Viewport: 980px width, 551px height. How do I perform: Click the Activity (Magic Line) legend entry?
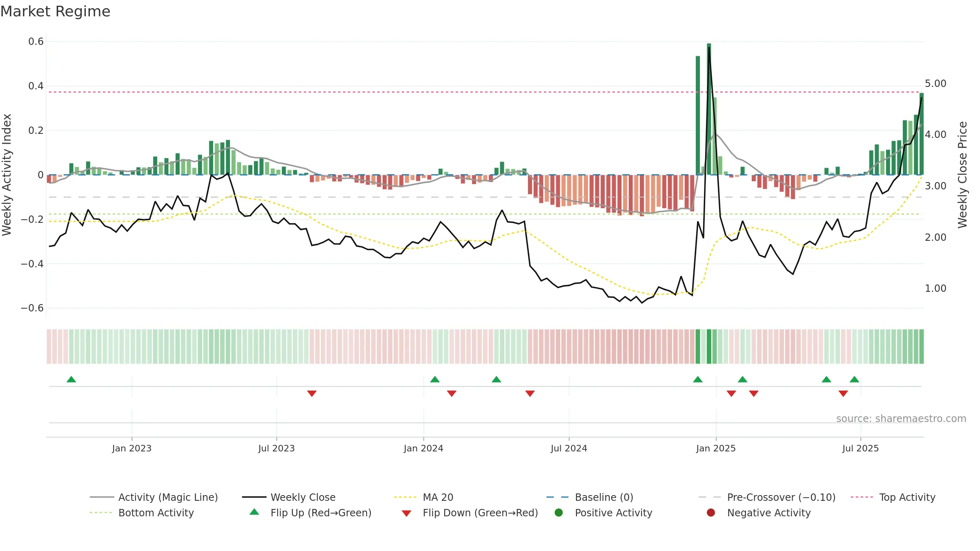pos(154,497)
